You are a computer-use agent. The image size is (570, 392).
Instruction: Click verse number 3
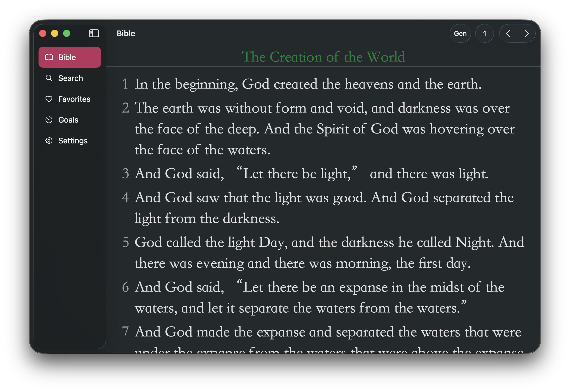(x=125, y=174)
